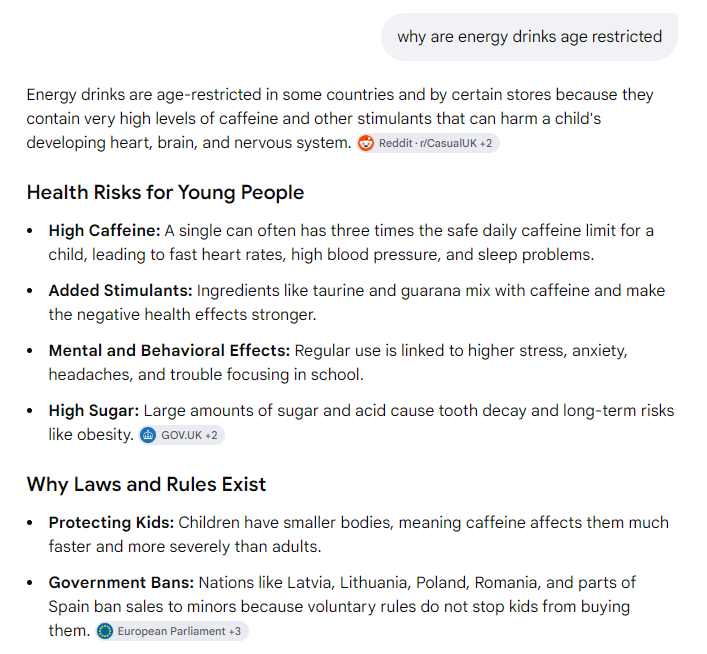Screen dimensions: 707x654
Task: Click the bold High Caffeine label
Action: tap(105, 230)
